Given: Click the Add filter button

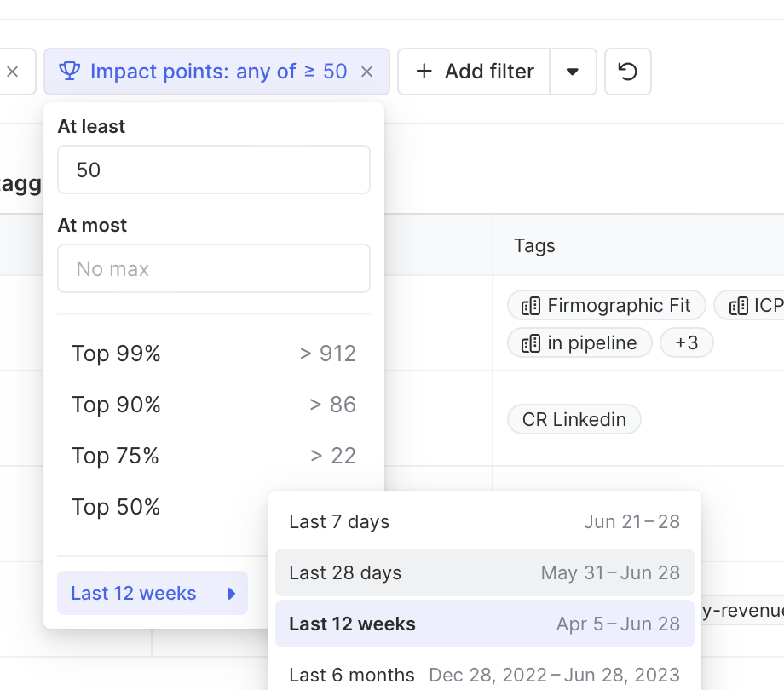Looking at the screenshot, I should pyautogui.click(x=474, y=72).
